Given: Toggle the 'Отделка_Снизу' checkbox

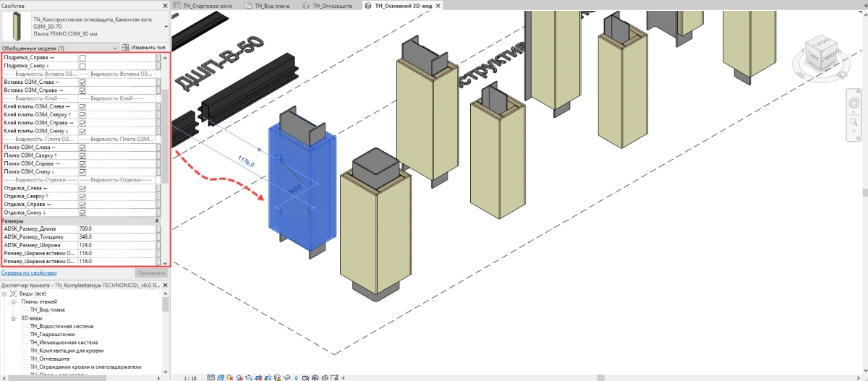Looking at the screenshot, I should coord(82,213).
